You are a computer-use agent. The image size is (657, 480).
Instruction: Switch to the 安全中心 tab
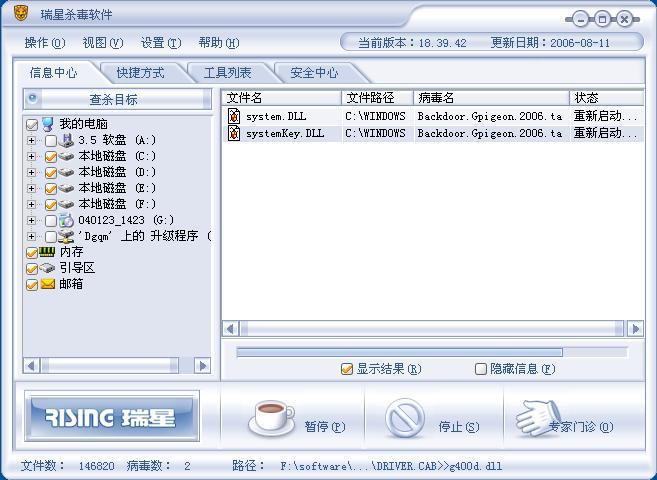click(x=314, y=73)
